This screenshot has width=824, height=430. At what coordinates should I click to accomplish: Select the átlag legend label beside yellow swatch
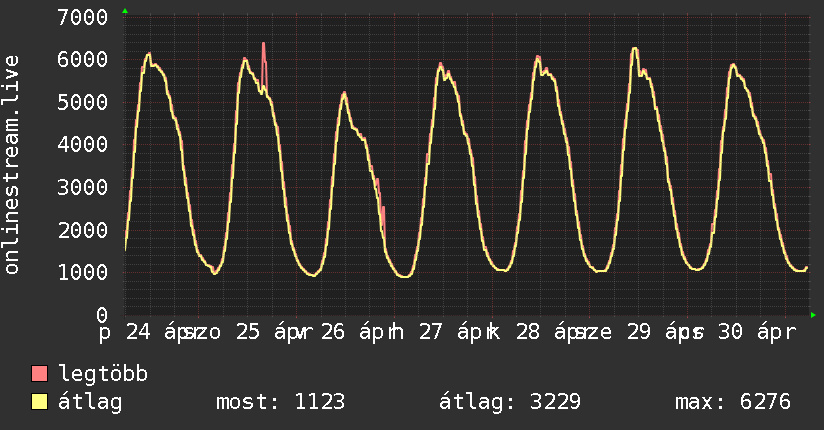[90, 402]
